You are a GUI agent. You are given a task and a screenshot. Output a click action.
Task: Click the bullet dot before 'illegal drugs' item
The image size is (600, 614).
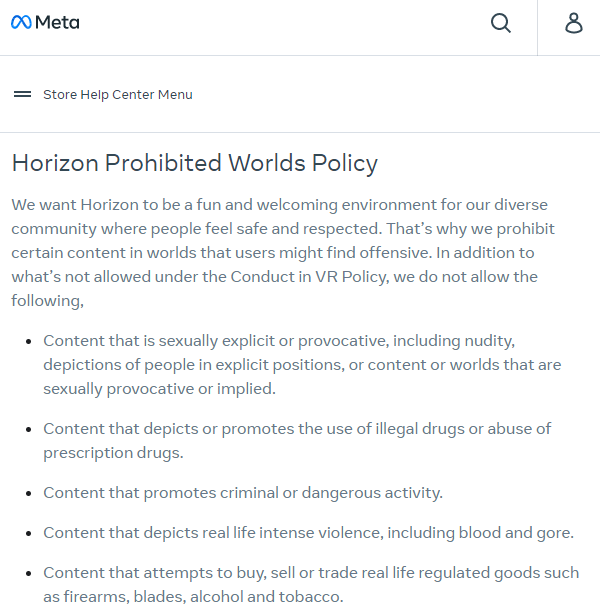[29, 429]
